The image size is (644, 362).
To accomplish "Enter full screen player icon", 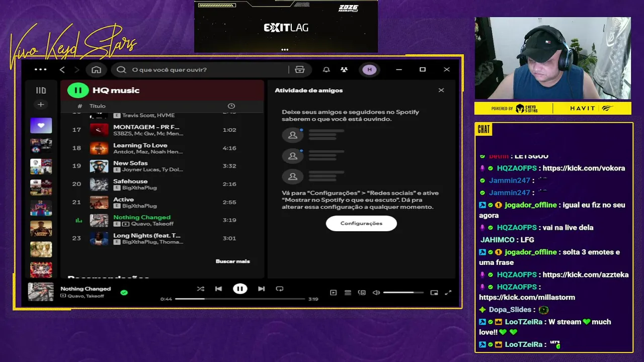I will click(x=448, y=293).
